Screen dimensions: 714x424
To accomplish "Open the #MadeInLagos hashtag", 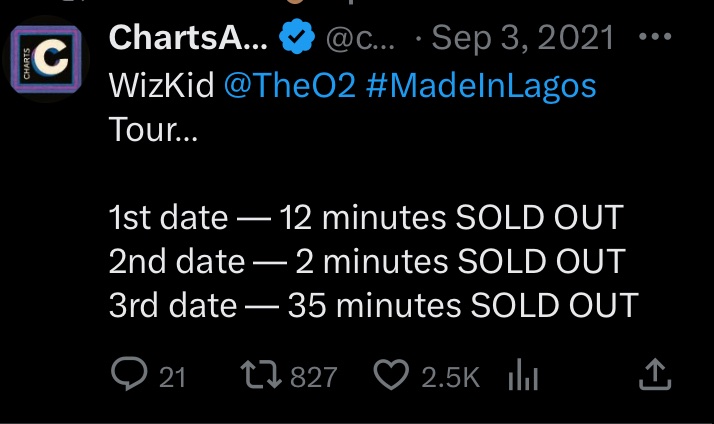I will click(x=481, y=86).
